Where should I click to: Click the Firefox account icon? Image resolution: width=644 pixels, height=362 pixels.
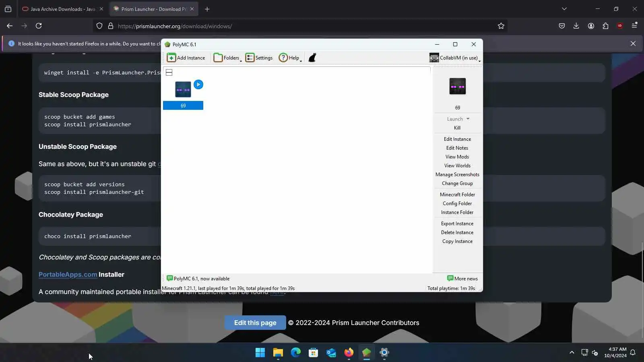click(591, 26)
